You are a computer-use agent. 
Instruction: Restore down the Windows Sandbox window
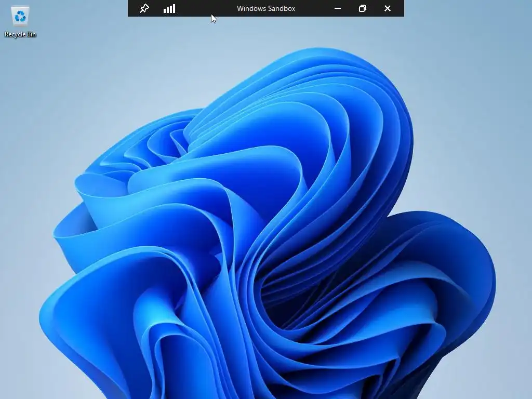pos(362,8)
